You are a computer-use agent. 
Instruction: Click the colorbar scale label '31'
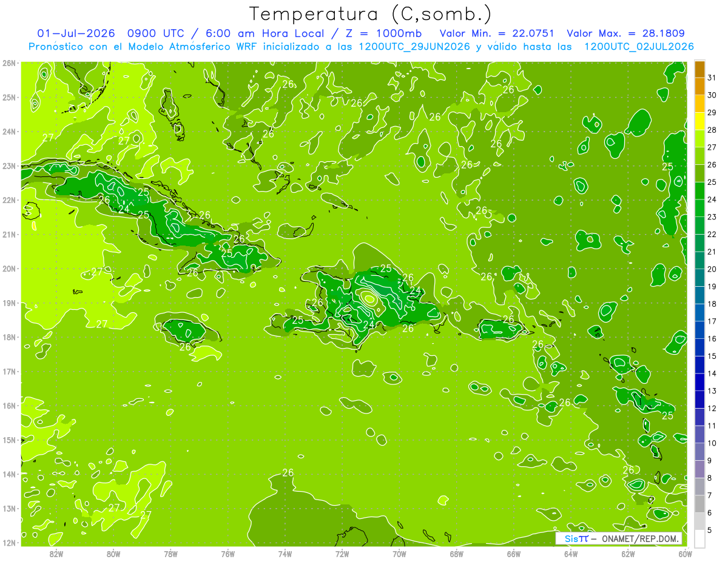click(x=712, y=78)
